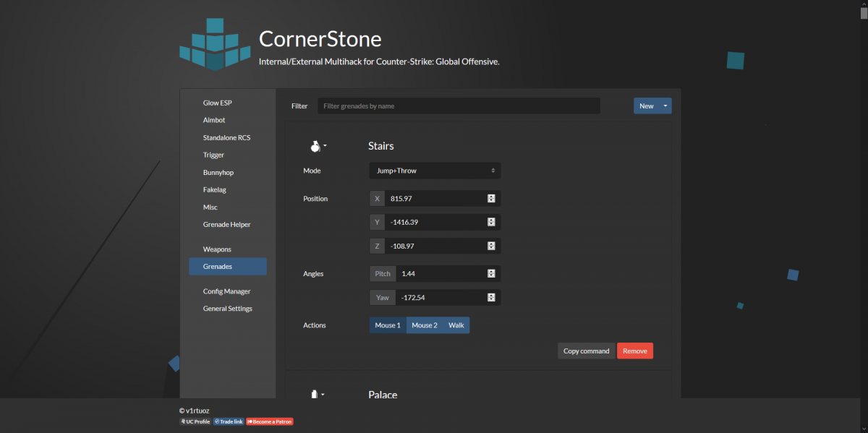Focus the Filter grenades by name field

click(x=459, y=106)
